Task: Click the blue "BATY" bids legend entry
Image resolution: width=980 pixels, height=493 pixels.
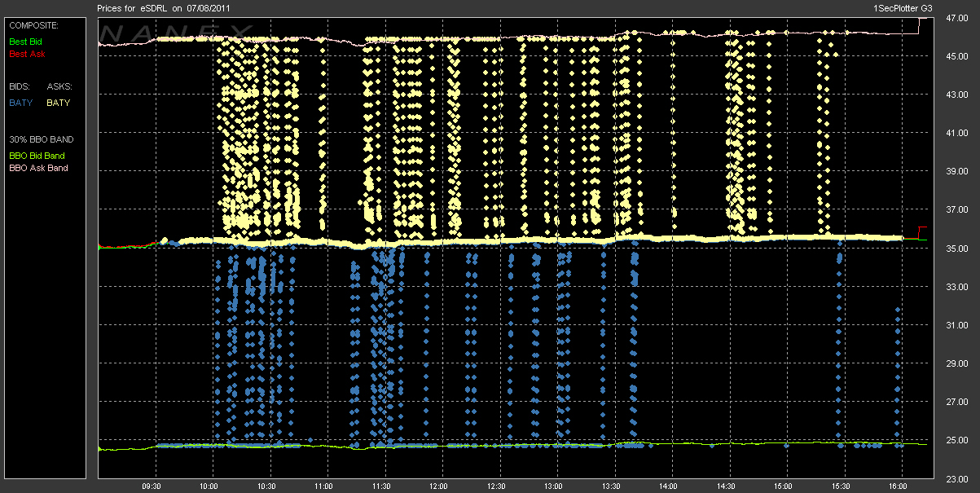Action: pyautogui.click(x=20, y=103)
